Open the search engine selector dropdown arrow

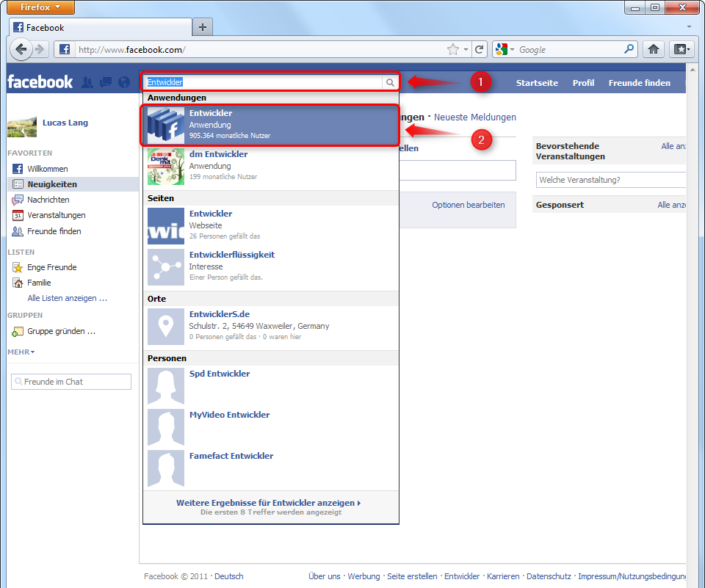click(x=512, y=49)
